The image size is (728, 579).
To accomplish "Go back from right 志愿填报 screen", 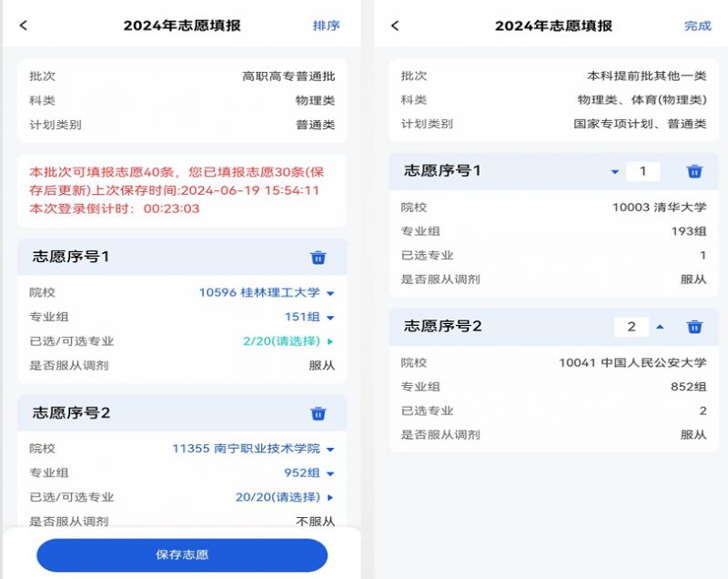I will click(395, 25).
